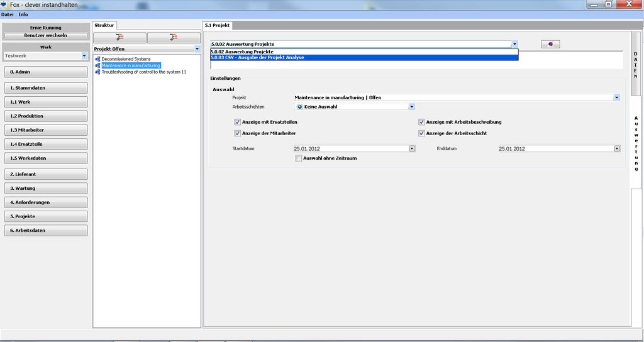
Task: Open the Datei menu
Action: coord(7,14)
